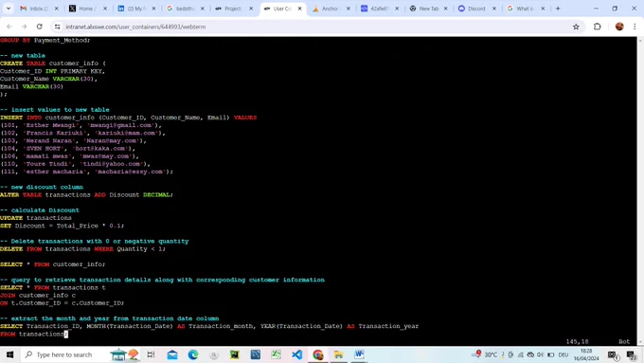The width and height of the screenshot is (644, 363).
Task: Open site information icon in address bar
Action: tap(58, 27)
